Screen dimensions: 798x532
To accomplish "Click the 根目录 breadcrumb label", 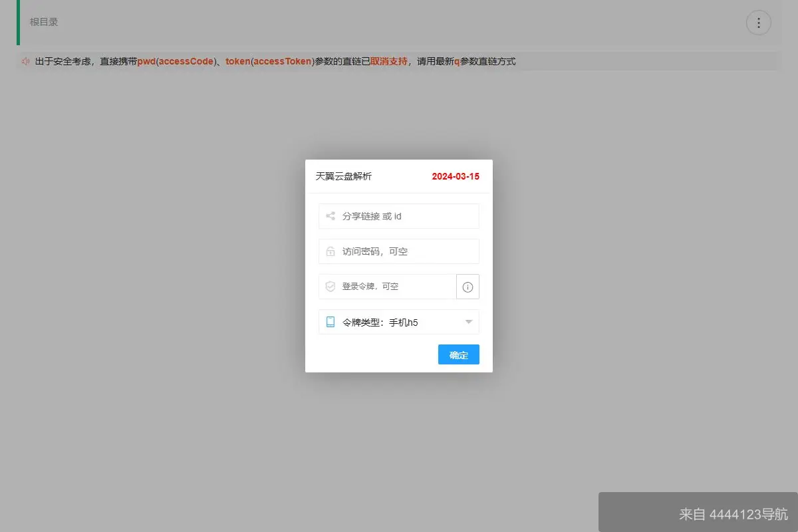I will (x=43, y=21).
